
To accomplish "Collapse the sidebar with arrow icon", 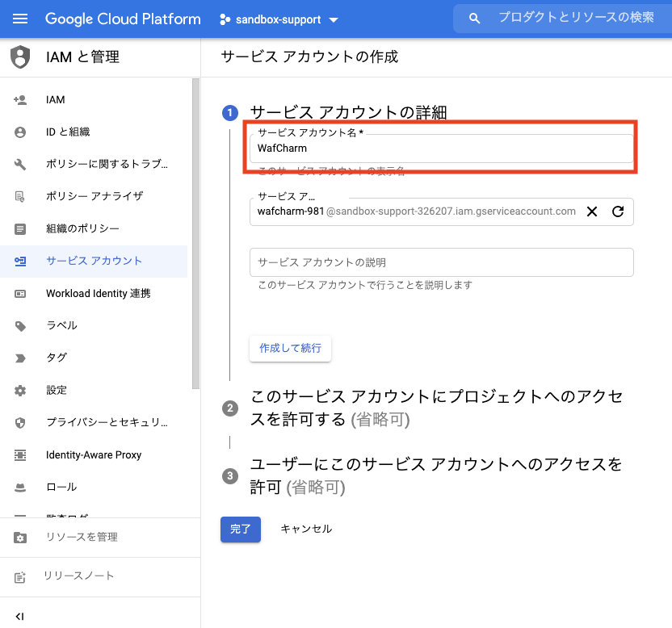I will pos(20,616).
